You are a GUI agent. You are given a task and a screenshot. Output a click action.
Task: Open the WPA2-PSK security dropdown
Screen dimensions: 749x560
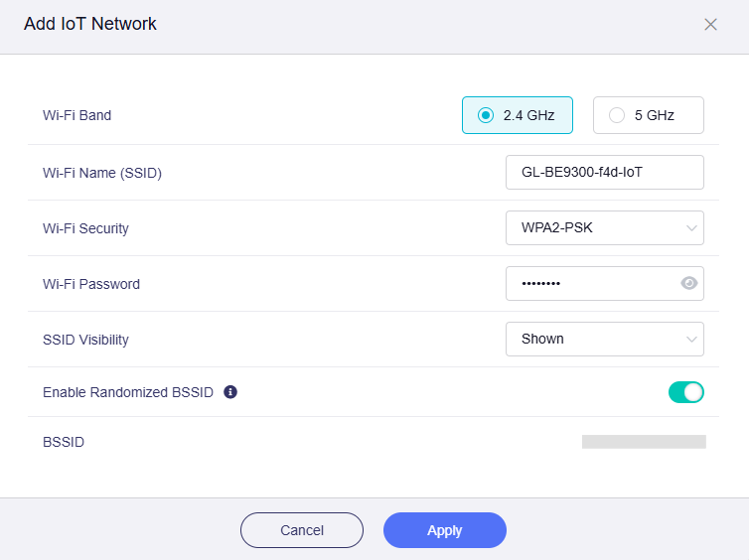[x=605, y=227]
